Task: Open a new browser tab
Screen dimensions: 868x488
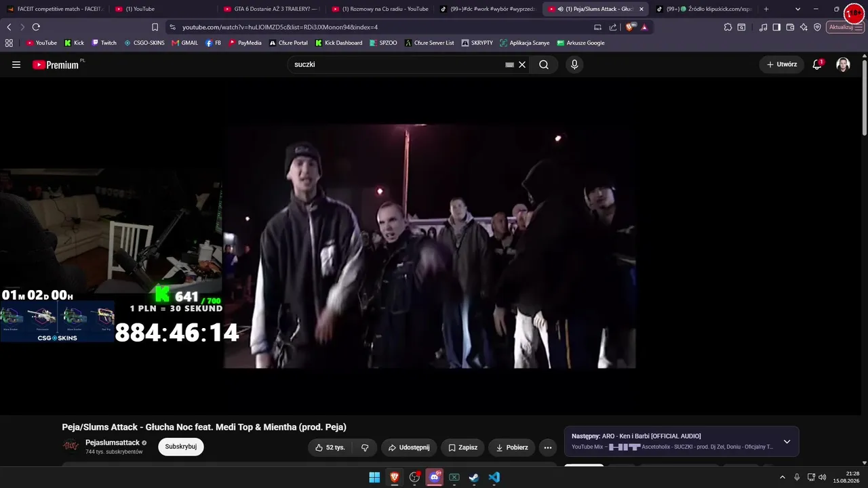Action: (x=766, y=9)
